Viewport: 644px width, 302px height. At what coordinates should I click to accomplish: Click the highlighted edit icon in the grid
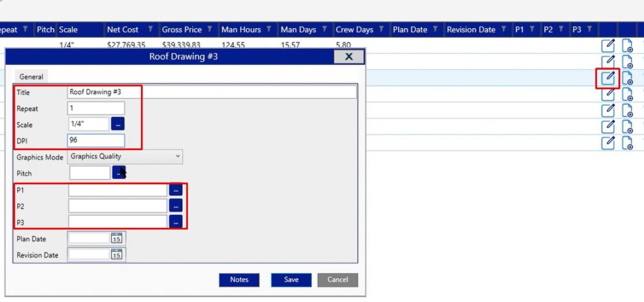coord(608,79)
